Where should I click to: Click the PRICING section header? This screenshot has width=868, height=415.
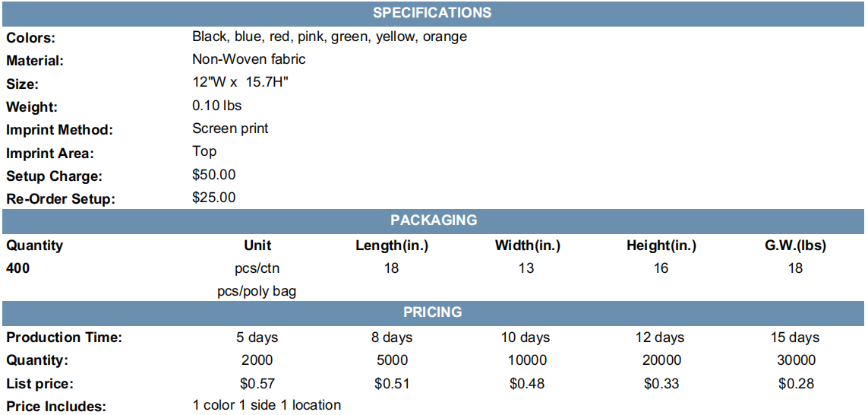tap(433, 312)
